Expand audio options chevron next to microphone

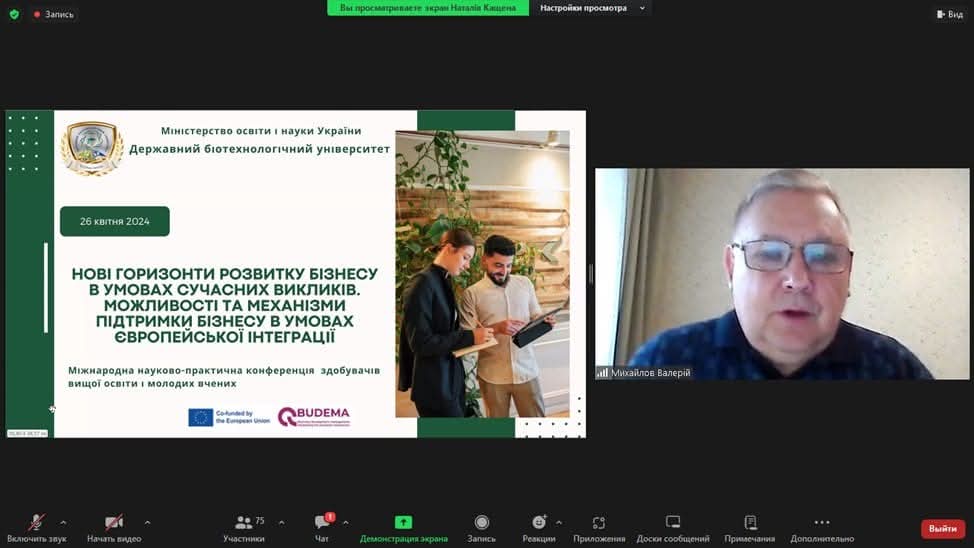(x=63, y=522)
